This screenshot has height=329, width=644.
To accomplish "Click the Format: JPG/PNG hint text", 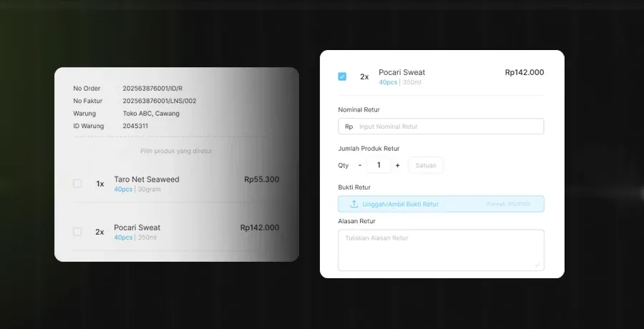I will coord(509,204).
